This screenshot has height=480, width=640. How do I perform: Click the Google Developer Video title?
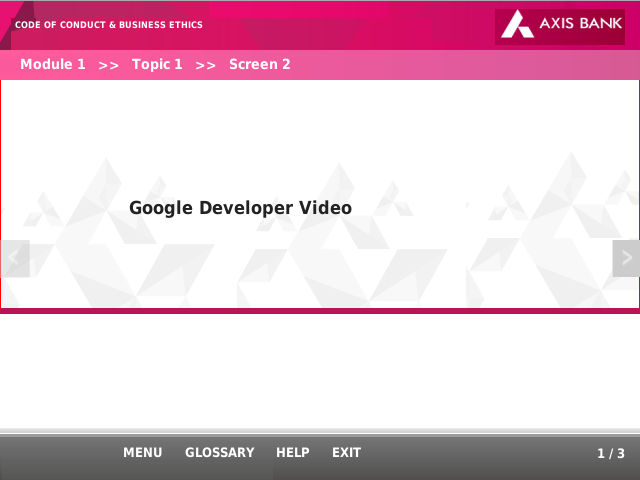pyautogui.click(x=240, y=208)
